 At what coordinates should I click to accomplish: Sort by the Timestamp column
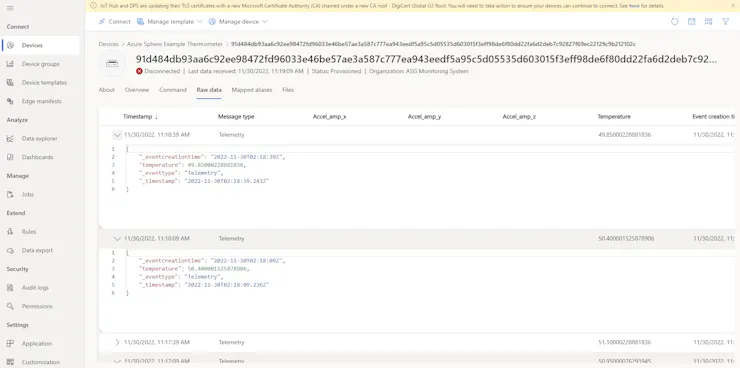141,117
